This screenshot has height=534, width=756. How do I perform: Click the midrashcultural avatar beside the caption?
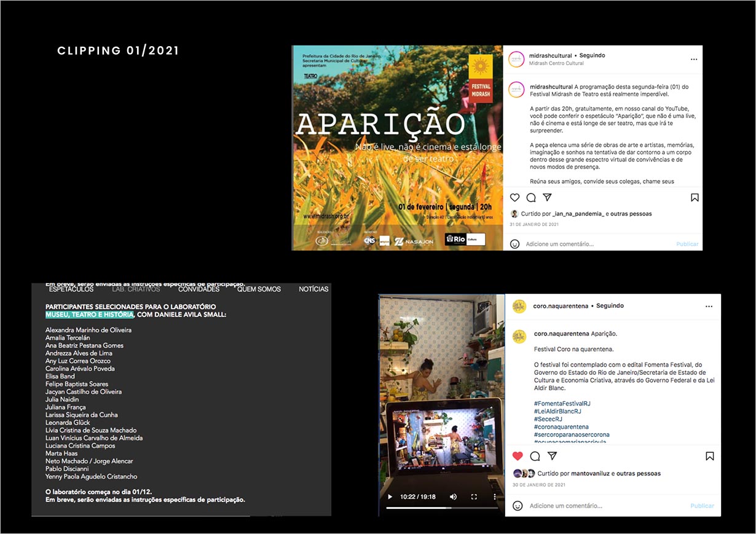(516, 89)
